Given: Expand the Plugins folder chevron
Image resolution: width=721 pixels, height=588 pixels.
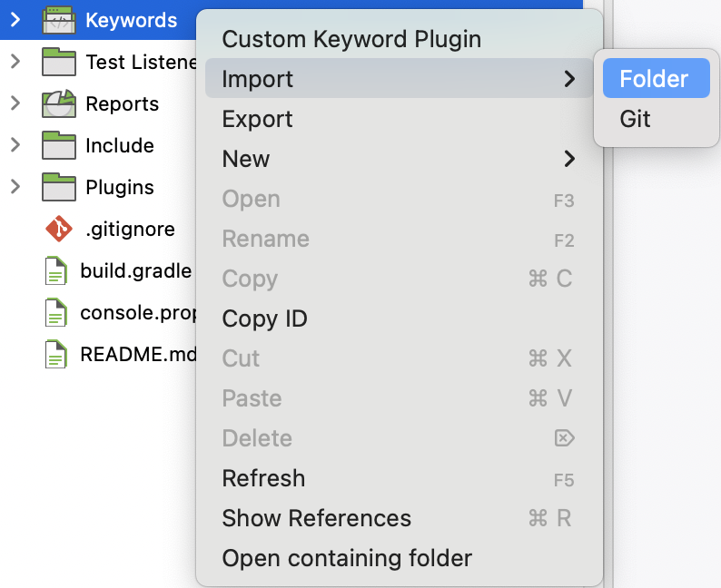Looking at the screenshot, I should coord(15,187).
